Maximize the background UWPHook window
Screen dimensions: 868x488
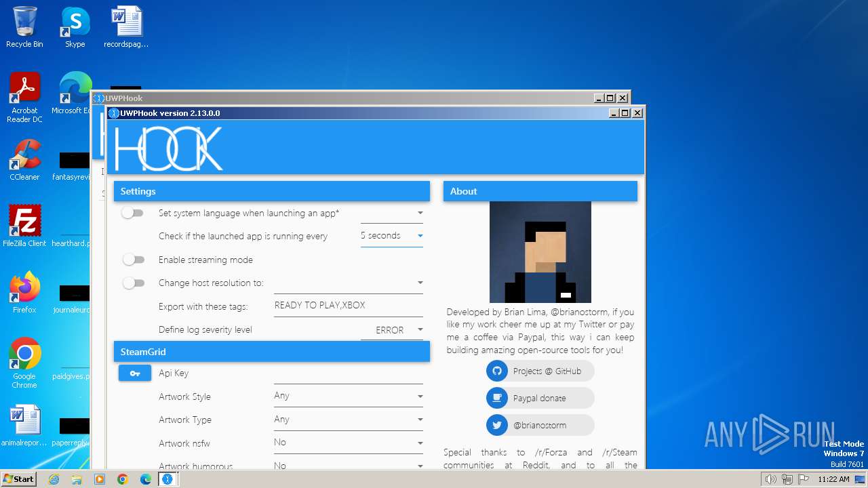pyautogui.click(x=610, y=98)
